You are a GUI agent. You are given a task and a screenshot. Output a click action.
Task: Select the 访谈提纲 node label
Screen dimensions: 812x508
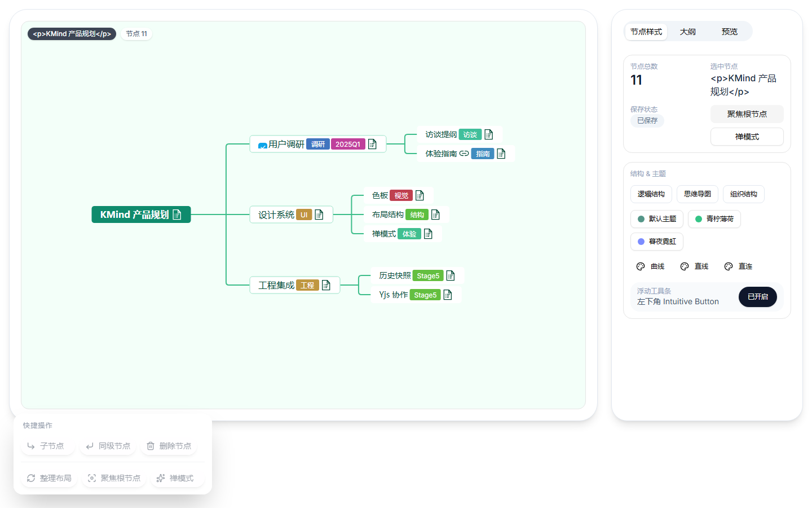pos(441,134)
